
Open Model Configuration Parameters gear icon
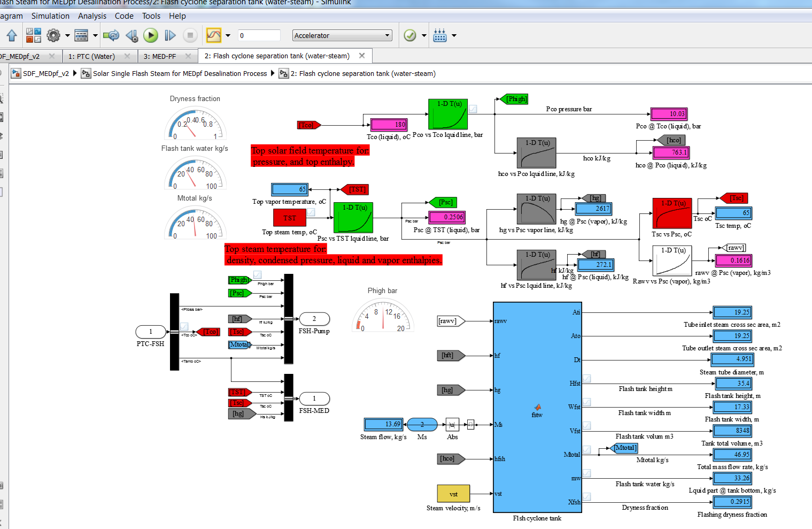click(x=53, y=35)
